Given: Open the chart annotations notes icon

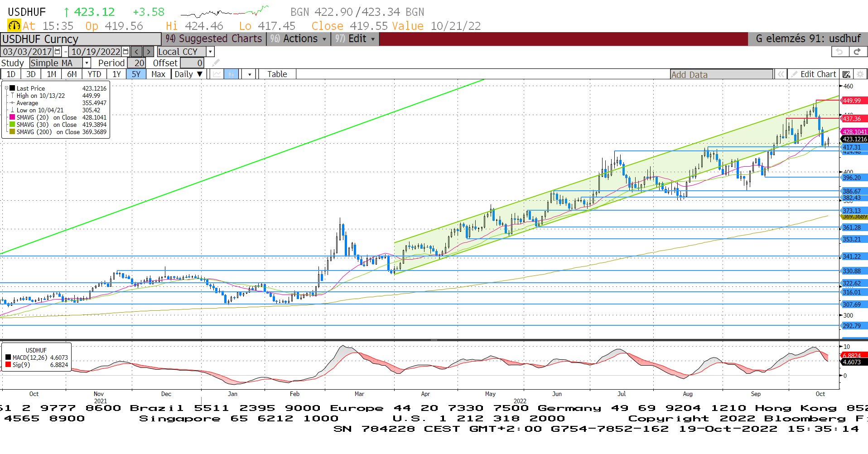Looking at the screenshot, I should click(846, 74).
